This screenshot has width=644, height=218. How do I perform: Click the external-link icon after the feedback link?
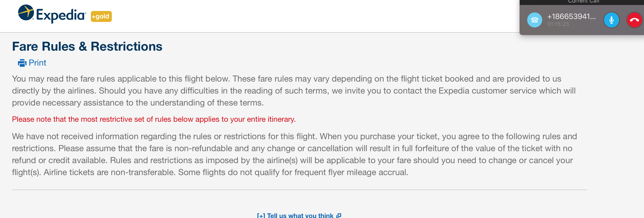point(339,215)
